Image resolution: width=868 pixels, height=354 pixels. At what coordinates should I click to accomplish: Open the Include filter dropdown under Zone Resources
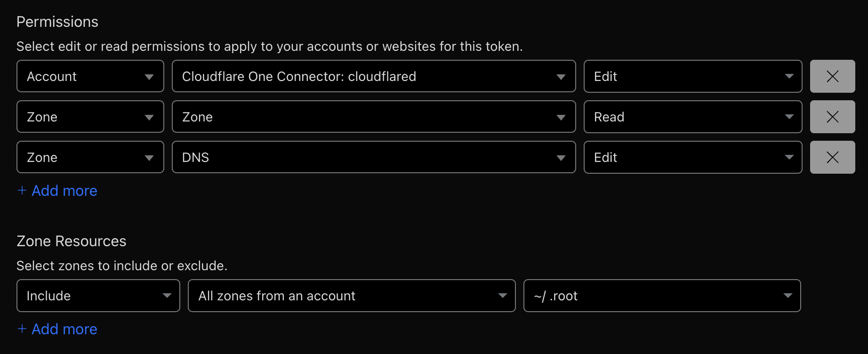97,296
